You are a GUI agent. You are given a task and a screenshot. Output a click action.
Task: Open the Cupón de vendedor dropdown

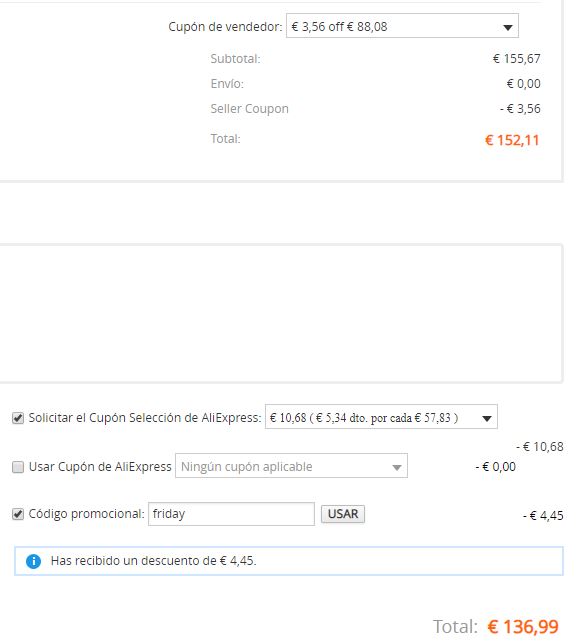click(x=402, y=26)
